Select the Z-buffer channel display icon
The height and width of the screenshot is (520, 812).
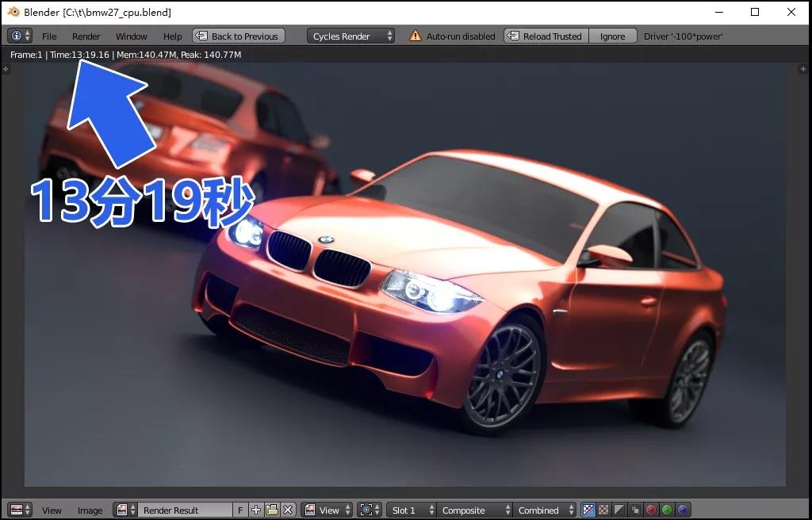pyautogui.click(x=635, y=510)
